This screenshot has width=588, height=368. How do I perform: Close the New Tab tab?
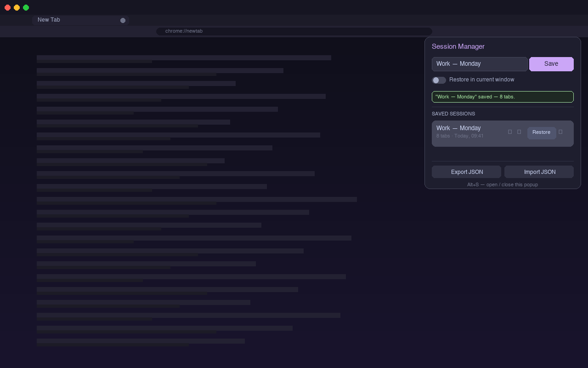coord(123,20)
